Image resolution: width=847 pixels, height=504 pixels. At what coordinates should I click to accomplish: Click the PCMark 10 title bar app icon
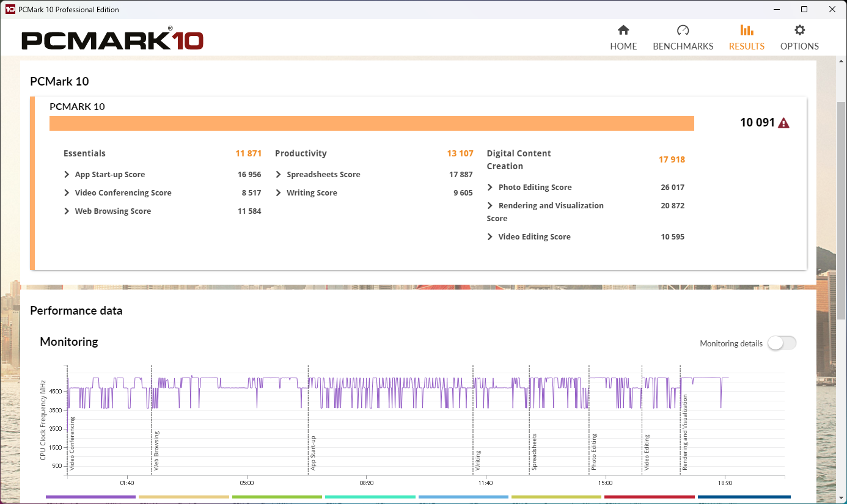(10, 9)
